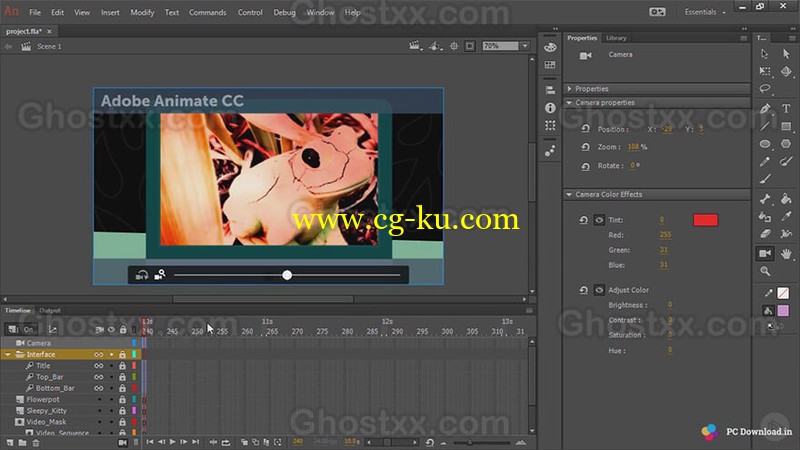The width and height of the screenshot is (800, 450).
Task: Reset camera zoom value
Action: coord(585,147)
